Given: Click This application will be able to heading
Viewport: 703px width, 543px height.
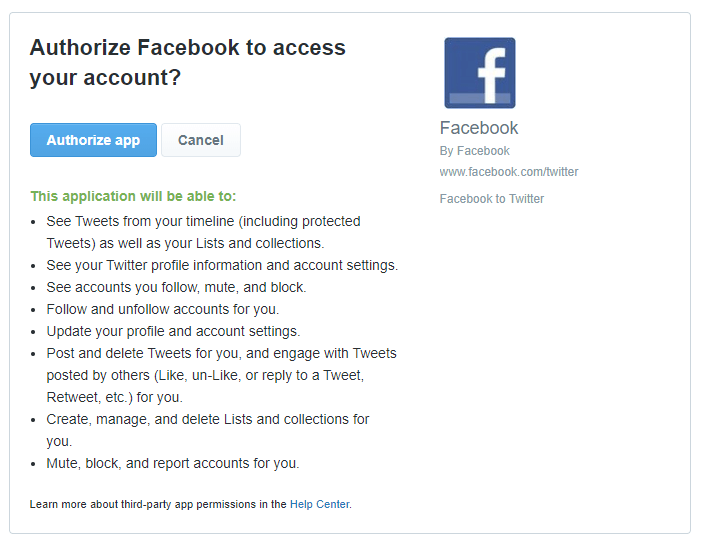Looking at the screenshot, I should pyautogui.click(x=133, y=196).
